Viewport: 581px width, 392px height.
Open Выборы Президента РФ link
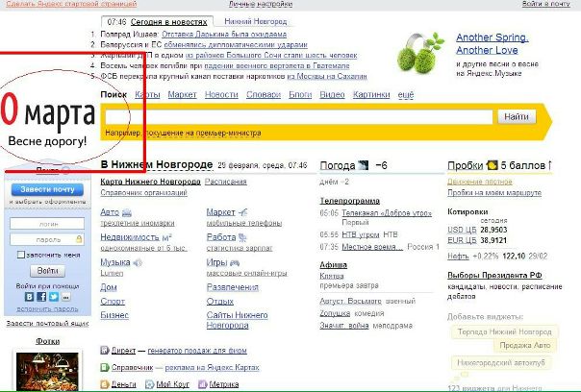[x=494, y=276]
